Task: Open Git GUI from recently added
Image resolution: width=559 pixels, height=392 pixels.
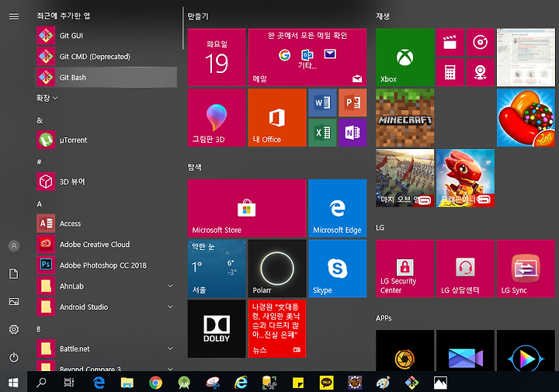Action: 106,36
